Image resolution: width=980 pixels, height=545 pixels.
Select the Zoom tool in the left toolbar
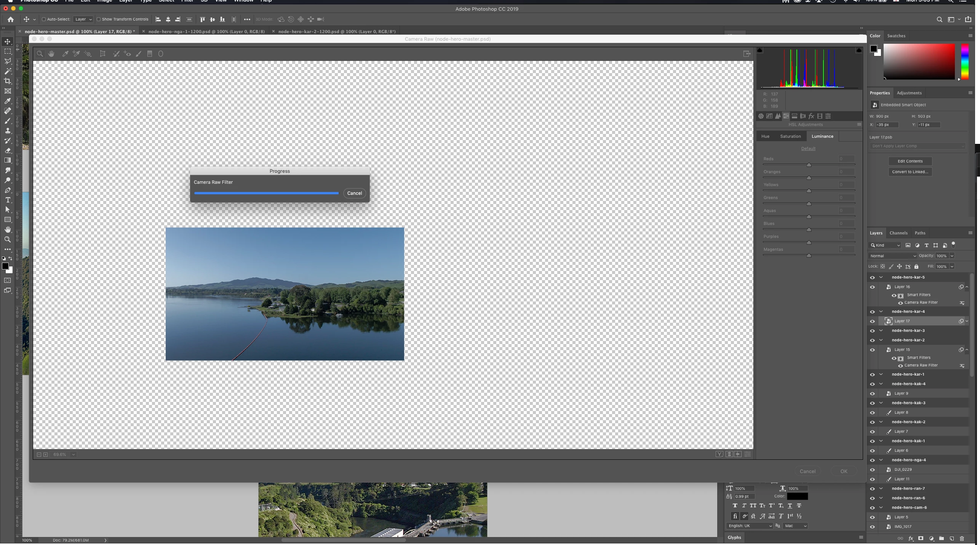coord(8,239)
